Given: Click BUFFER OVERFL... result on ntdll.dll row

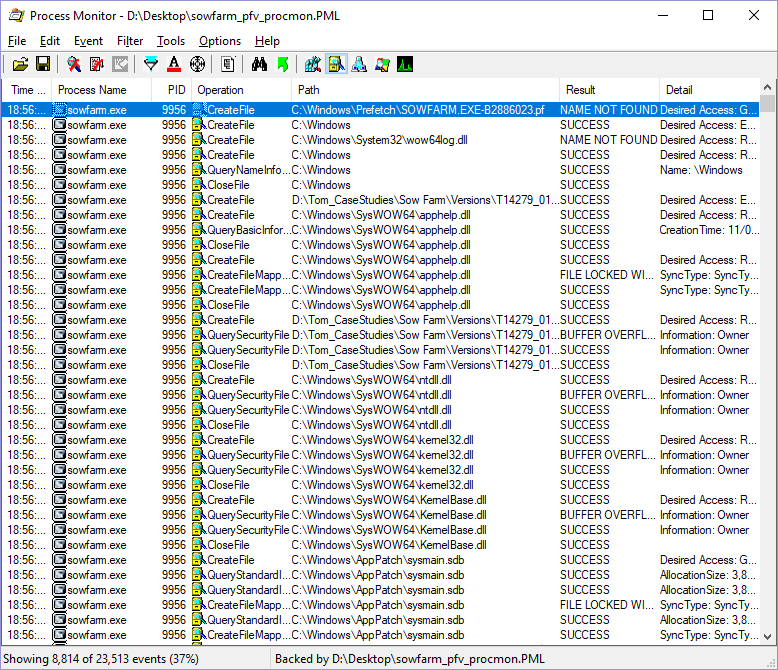Looking at the screenshot, I should [x=608, y=395].
